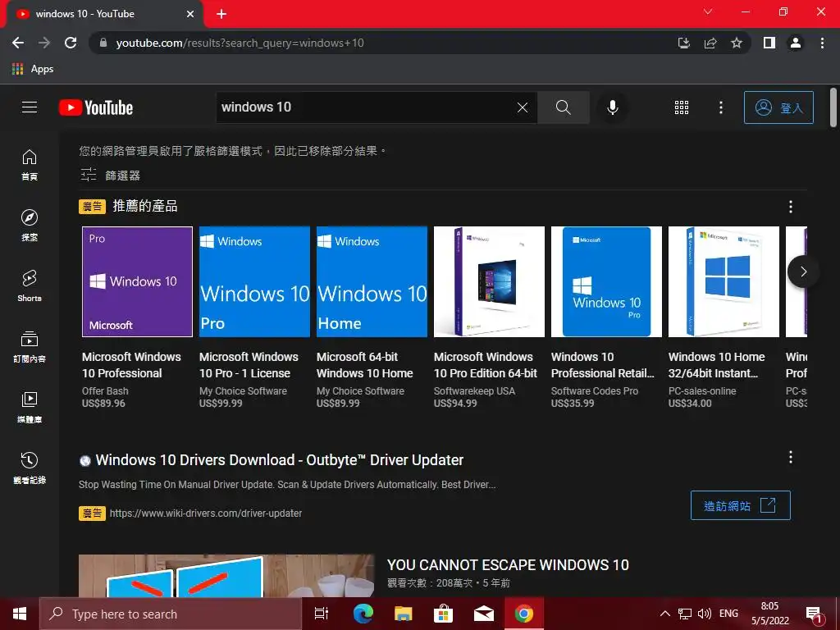Click the YouTube logo
The width and height of the screenshot is (840, 630).
pos(96,107)
